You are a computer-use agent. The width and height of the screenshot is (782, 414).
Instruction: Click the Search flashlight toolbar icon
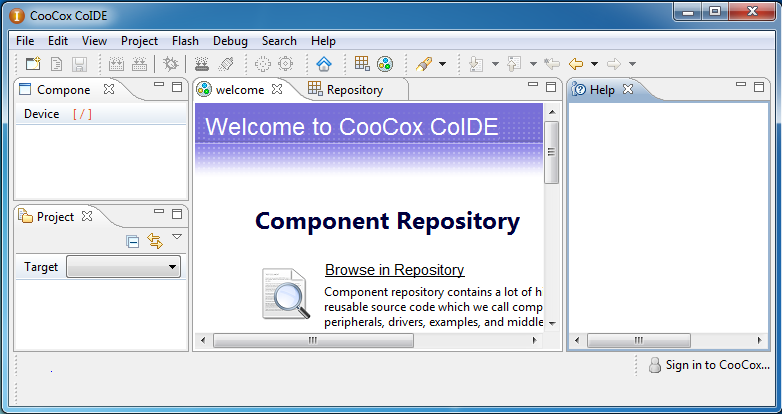tap(424, 64)
